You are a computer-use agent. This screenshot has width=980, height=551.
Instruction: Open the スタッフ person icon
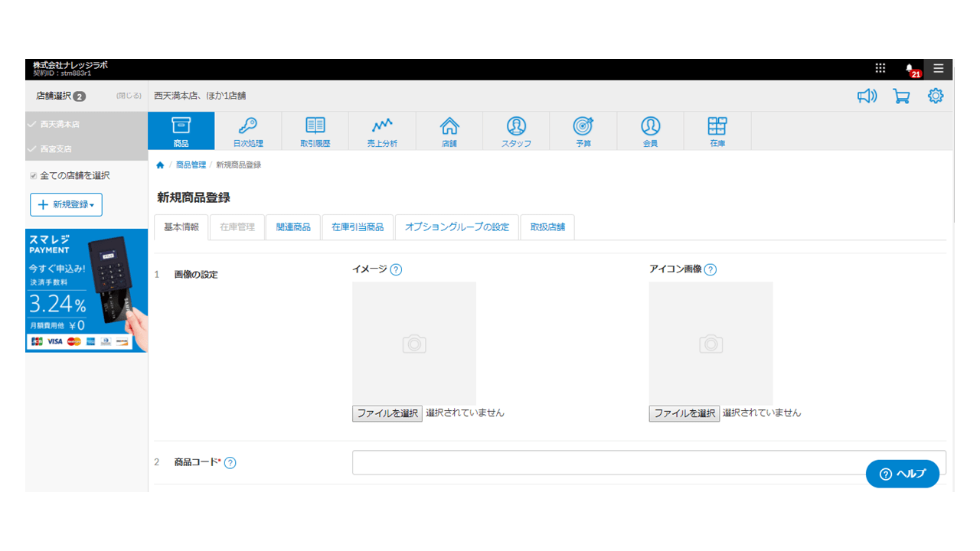(516, 131)
